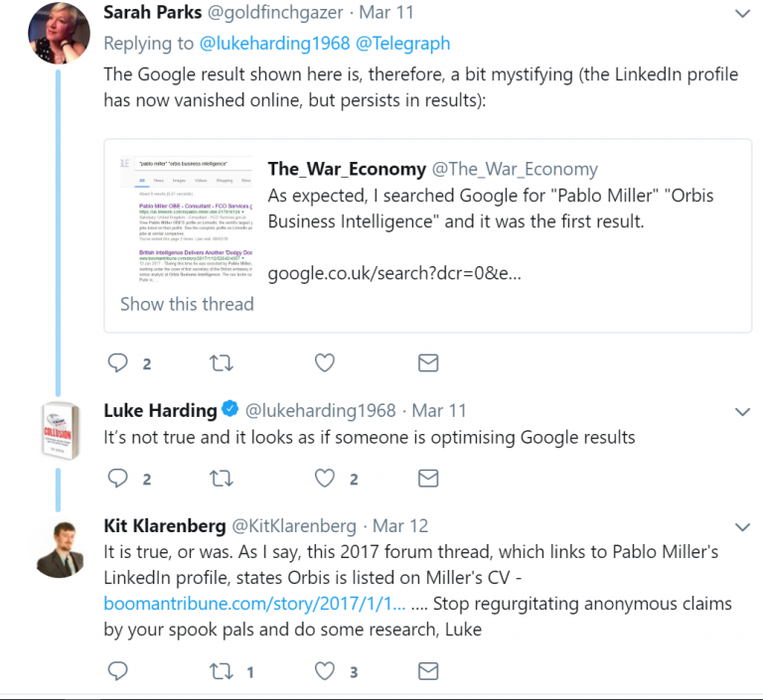Screen dimensions: 763x700
Task: Message Kit Klarenberg's tweet to someone
Action: pyautogui.click(x=428, y=671)
